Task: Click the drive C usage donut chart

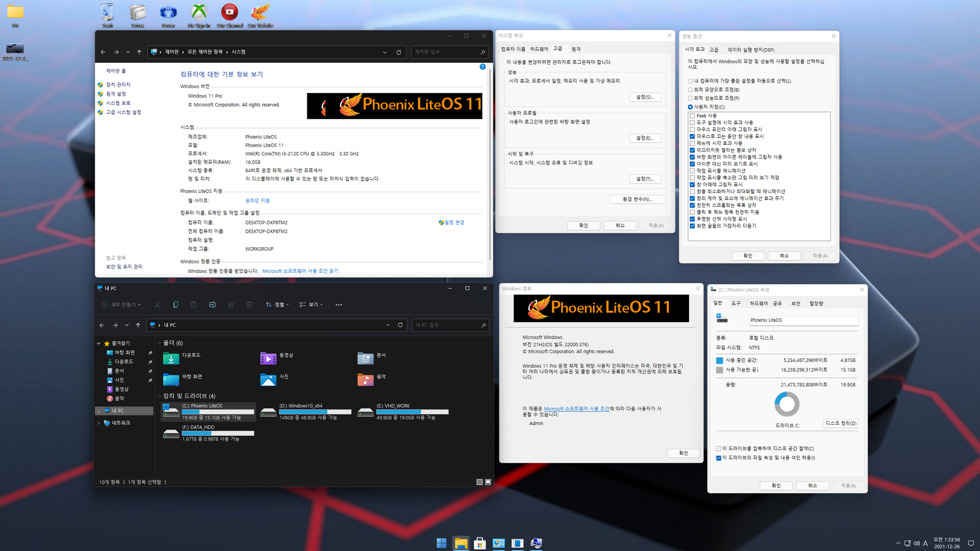Action: (787, 405)
